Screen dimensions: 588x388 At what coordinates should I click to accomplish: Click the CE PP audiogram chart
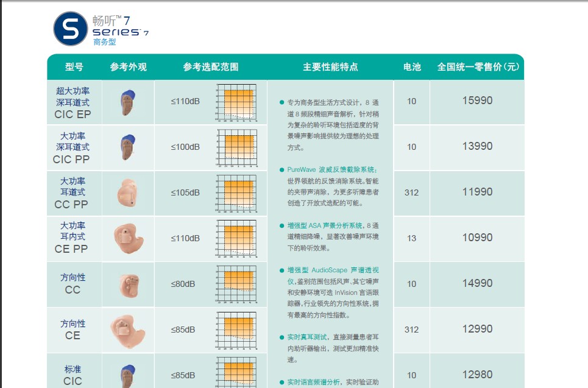click(x=236, y=239)
